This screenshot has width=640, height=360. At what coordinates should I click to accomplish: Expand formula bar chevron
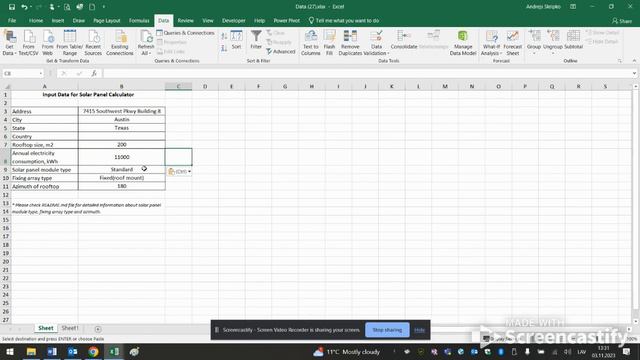tap(634, 73)
